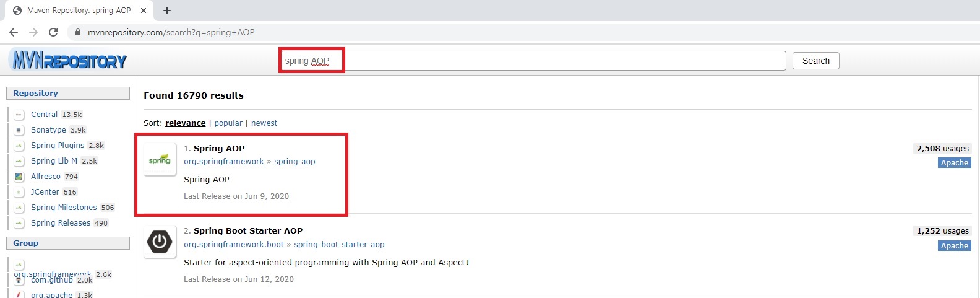Click the Alfresco repository icon

pos(19,177)
